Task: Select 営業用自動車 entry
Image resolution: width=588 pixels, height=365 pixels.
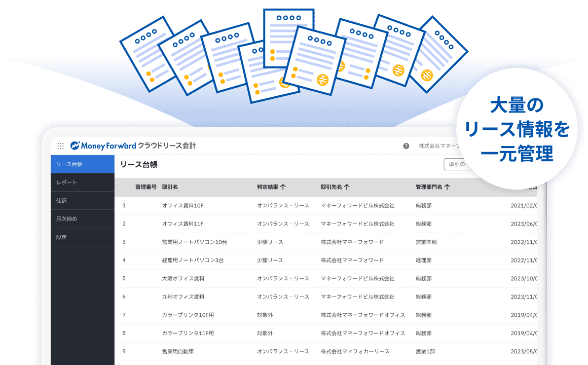Action: coord(178,351)
